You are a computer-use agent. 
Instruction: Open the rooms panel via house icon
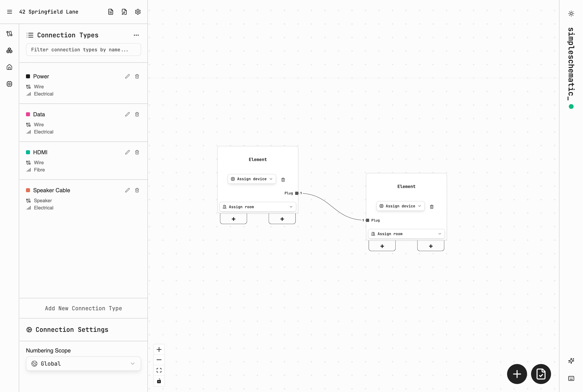point(9,67)
